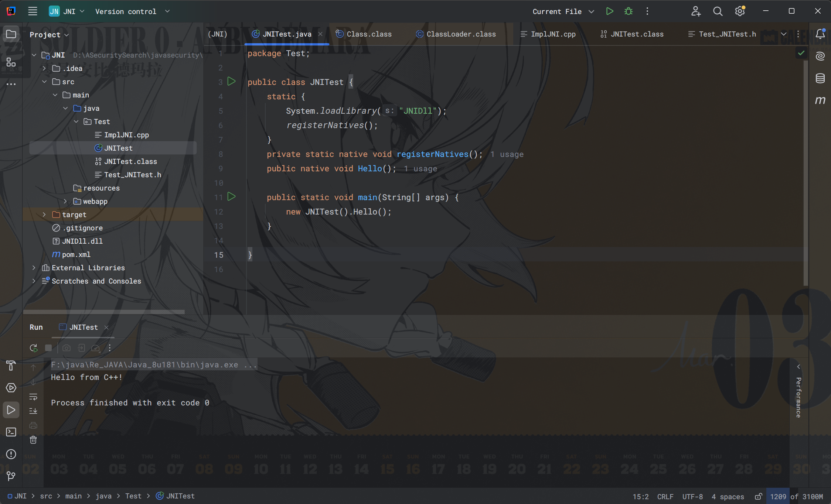Select JNIDll.dll in the project tree

tap(82, 241)
